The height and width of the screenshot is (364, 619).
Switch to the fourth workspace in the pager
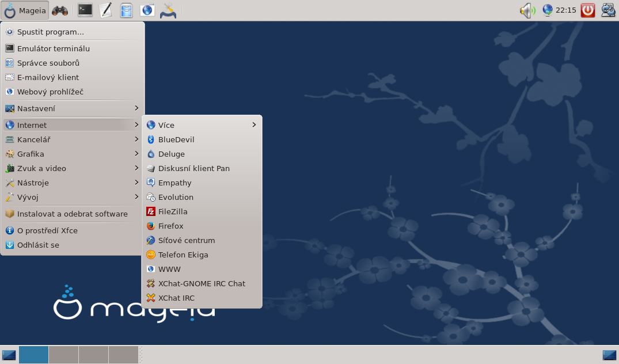(x=123, y=355)
